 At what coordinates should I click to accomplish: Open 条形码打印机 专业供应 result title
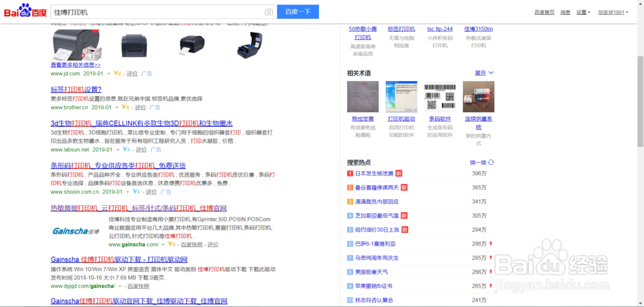tap(118, 166)
